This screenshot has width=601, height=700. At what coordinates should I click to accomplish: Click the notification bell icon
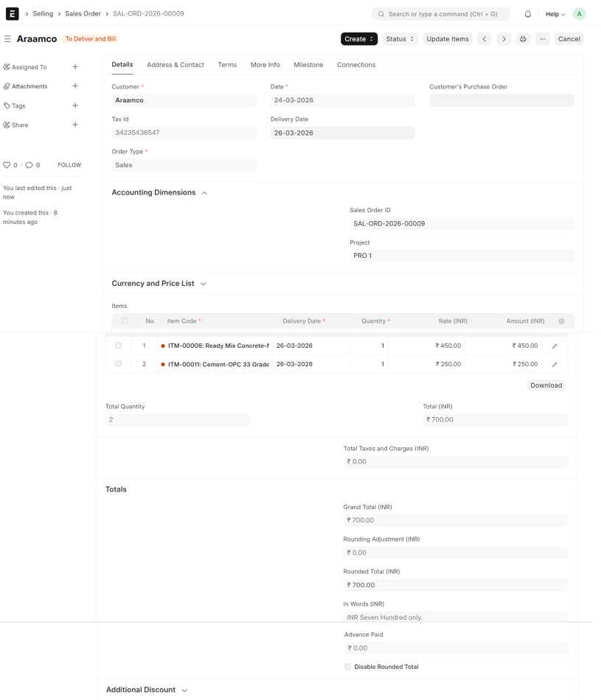pyautogui.click(x=528, y=14)
